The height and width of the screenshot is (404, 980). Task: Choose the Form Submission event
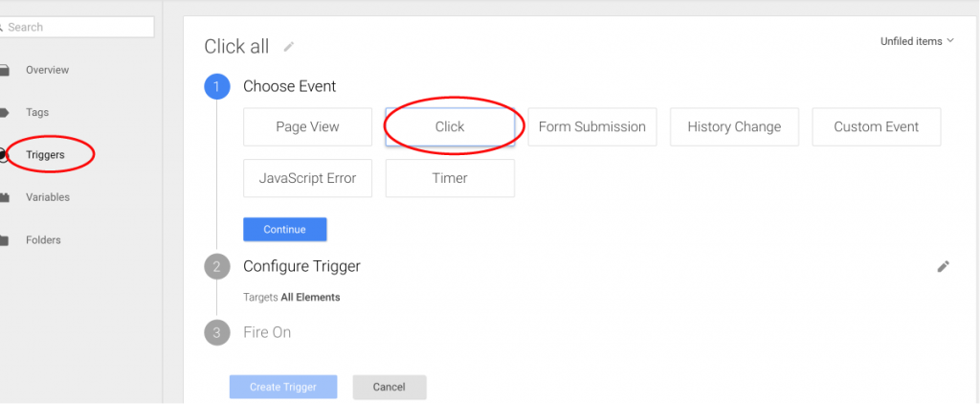pos(591,127)
